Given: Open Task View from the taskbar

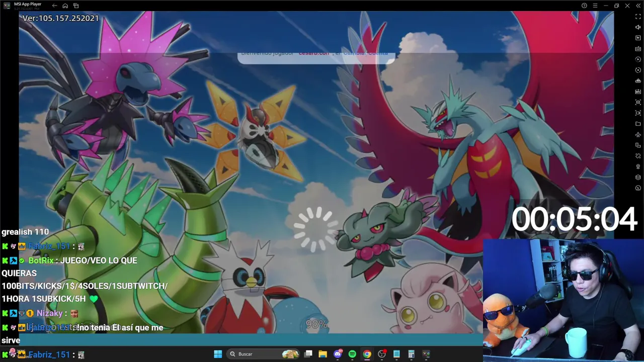Looking at the screenshot, I should 308,354.
